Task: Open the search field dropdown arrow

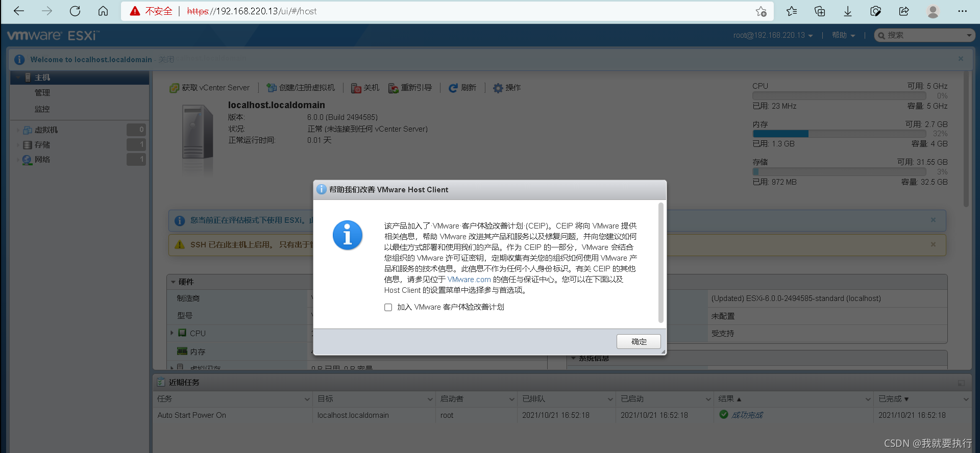Action: [969, 35]
